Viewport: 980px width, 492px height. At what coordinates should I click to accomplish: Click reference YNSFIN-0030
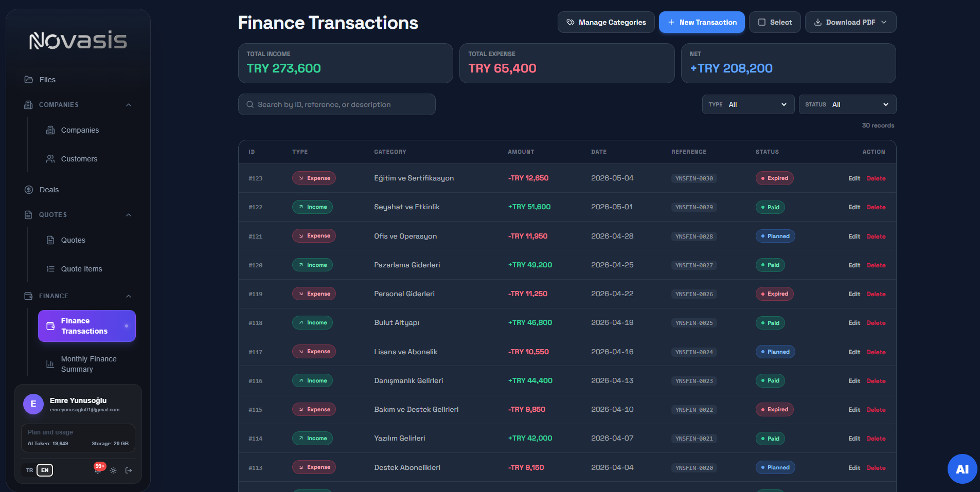pos(694,178)
